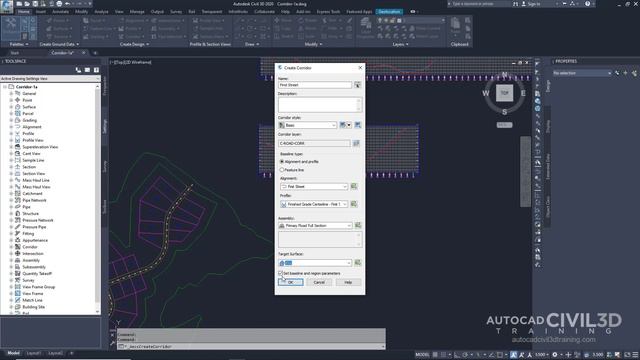Click the ViewCube TOP face
Screen dimensions: 640x360
504,93
